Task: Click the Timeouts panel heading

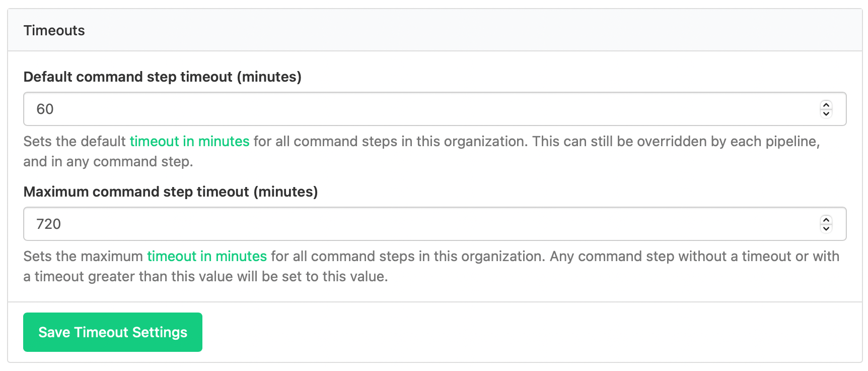Action: pos(54,30)
